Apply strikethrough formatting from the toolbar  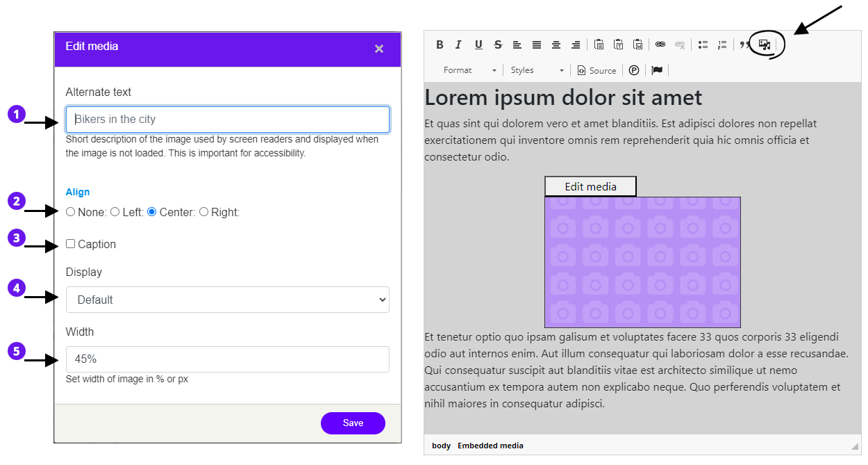point(498,44)
